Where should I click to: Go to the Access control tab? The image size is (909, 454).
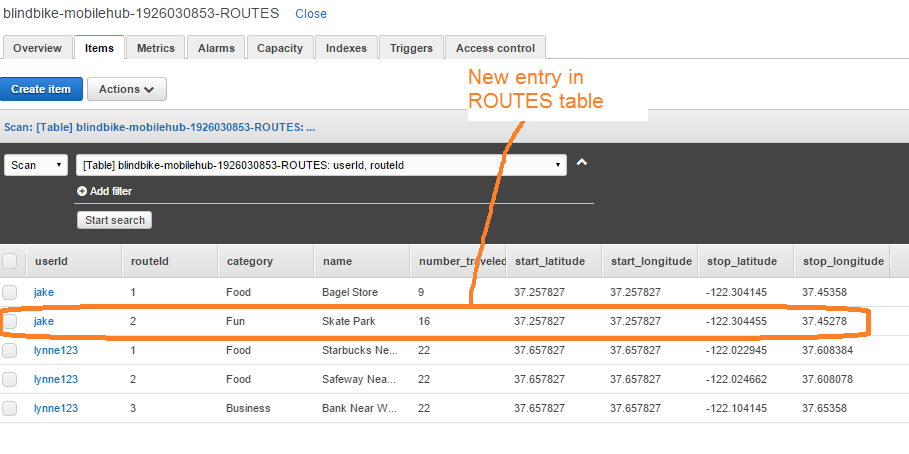pyautogui.click(x=495, y=48)
